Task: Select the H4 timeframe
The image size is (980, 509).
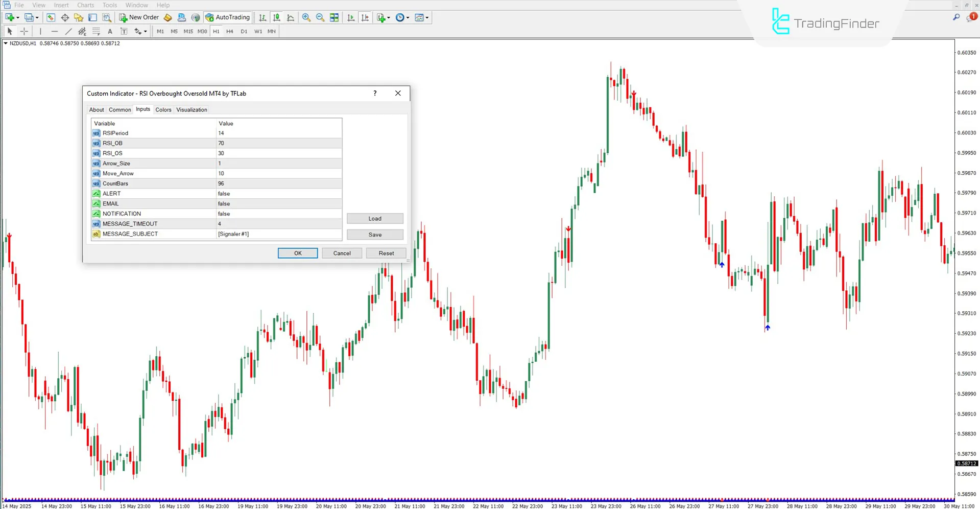Action: click(229, 31)
